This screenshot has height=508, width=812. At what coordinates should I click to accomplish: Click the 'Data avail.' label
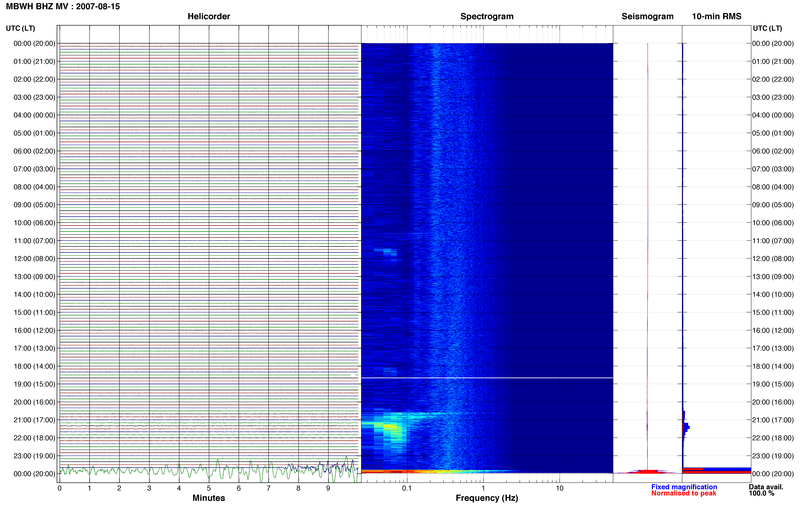(x=766, y=487)
